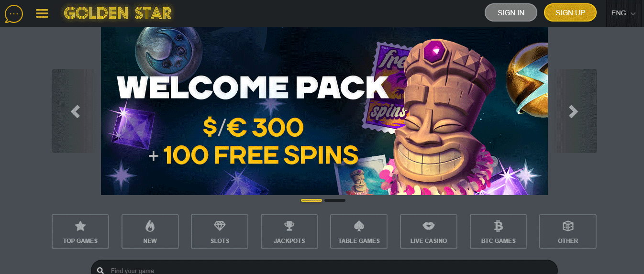Click the Sign In button
Screen dimensions: 644x274
point(511,13)
